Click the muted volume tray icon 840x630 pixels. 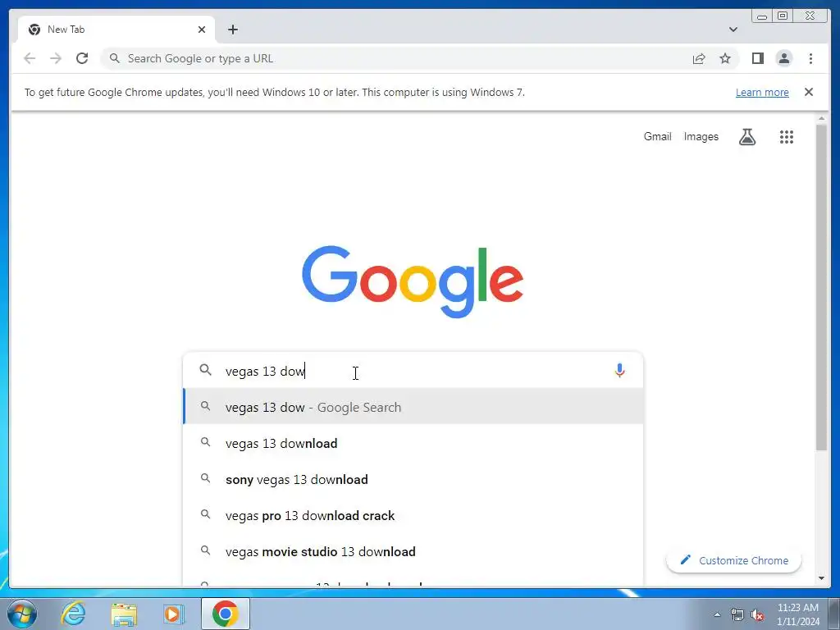[x=756, y=614]
